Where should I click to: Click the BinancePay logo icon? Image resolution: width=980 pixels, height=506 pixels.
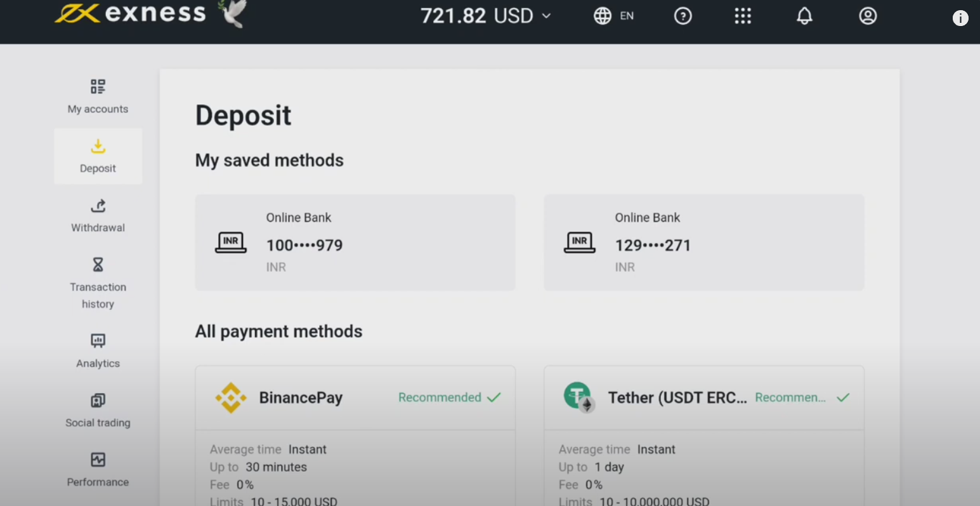coord(231,398)
